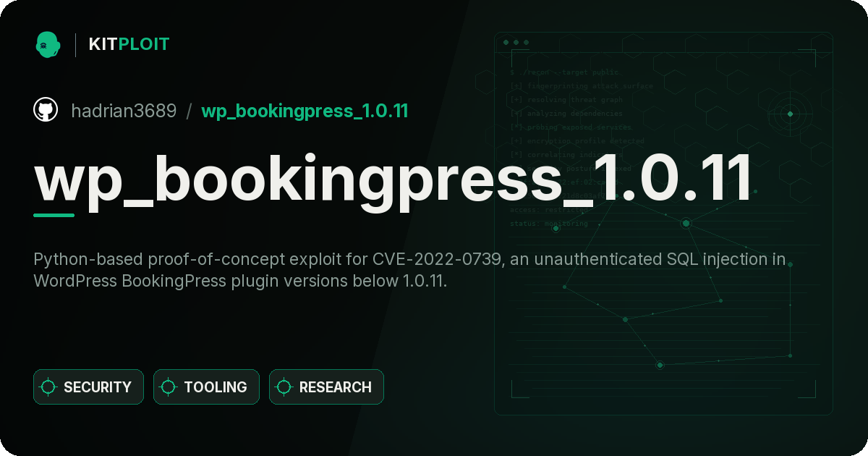Click the KitPloit mascot logo icon

click(48, 44)
